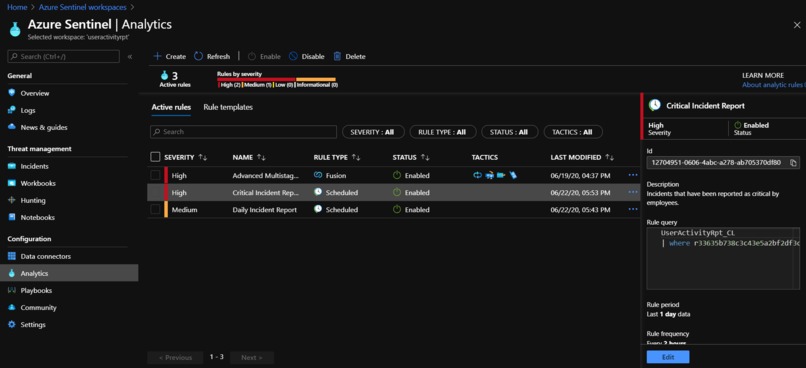Open Workbooks in the sidebar
Image resolution: width=806 pixels, height=368 pixels.
point(38,183)
